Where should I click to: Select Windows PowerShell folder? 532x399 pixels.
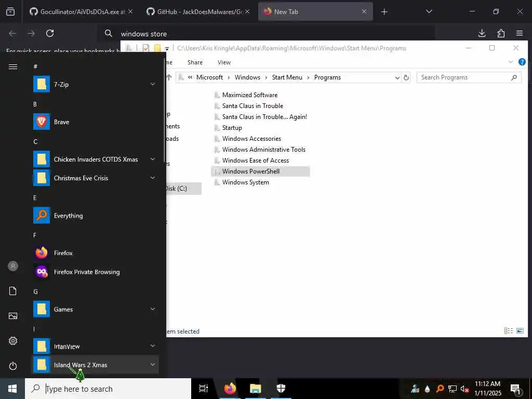(x=260, y=171)
